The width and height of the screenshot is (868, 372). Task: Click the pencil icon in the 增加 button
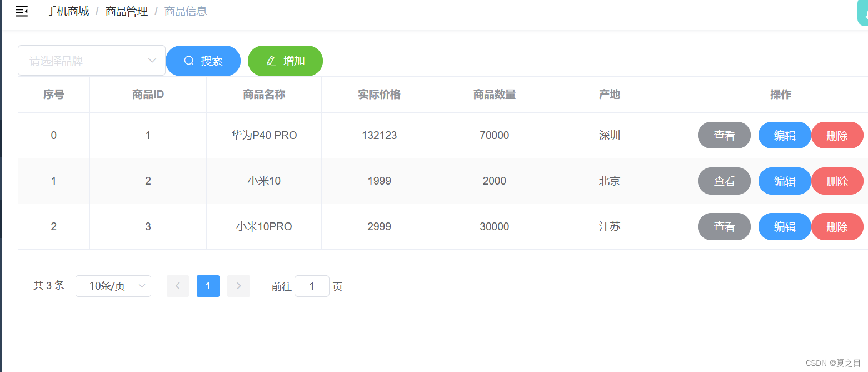pos(271,61)
